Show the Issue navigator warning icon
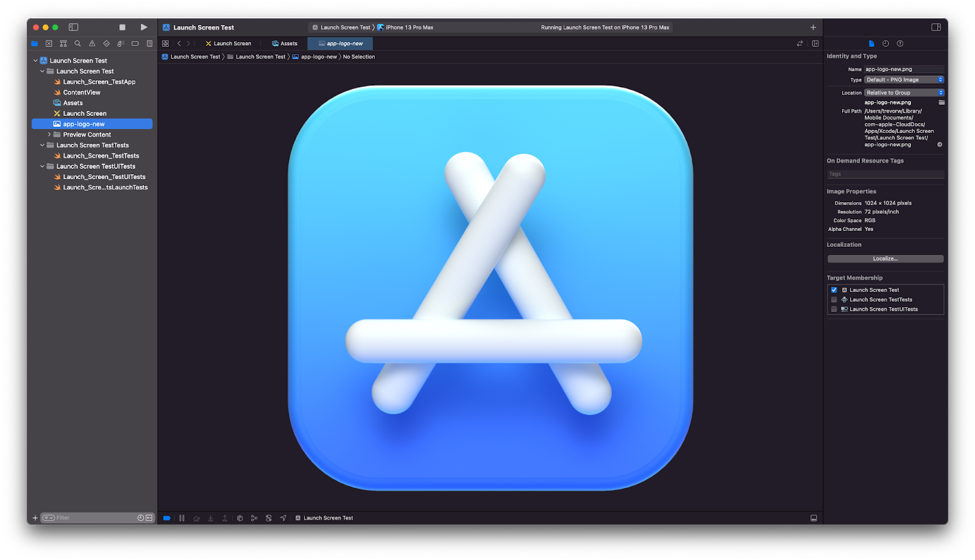Viewport: 975px width, 560px height. tap(92, 44)
